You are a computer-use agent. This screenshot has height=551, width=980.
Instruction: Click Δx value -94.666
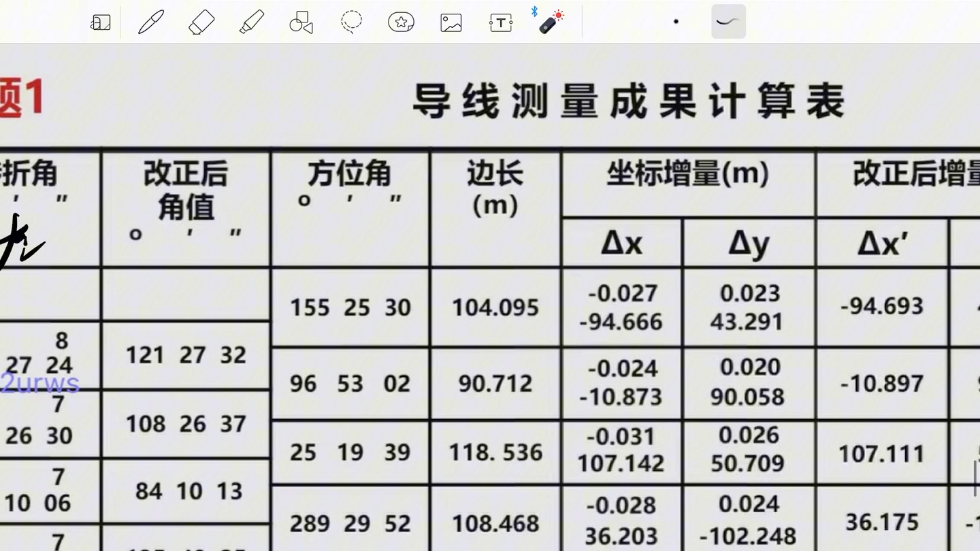coord(621,322)
